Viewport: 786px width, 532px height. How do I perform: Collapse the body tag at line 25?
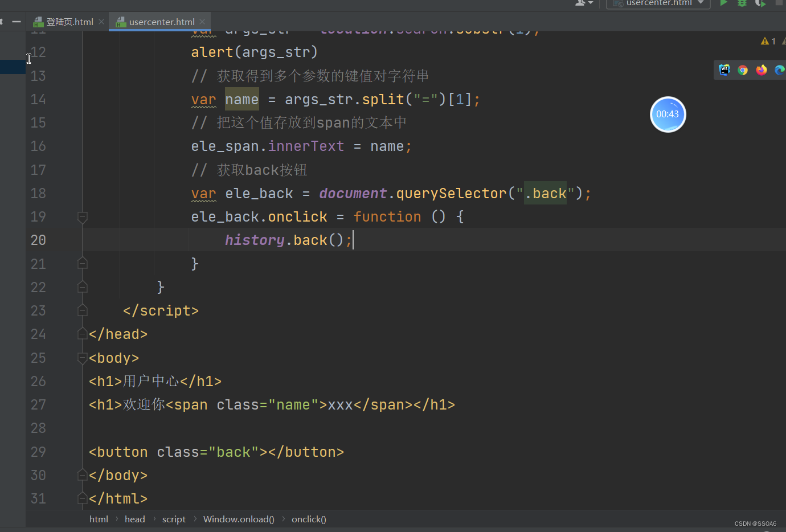coord(83,358)
